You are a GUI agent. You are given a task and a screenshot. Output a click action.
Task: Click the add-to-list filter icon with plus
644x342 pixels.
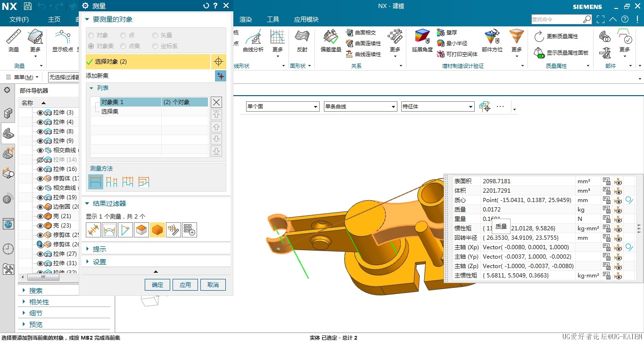[x=190, y=230]
